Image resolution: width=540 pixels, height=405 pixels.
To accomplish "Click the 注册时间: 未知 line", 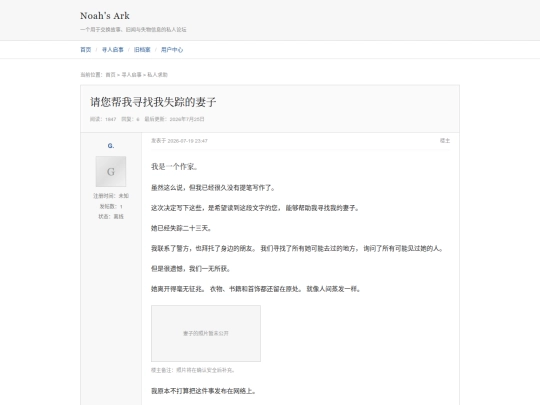I will (111, 196).
